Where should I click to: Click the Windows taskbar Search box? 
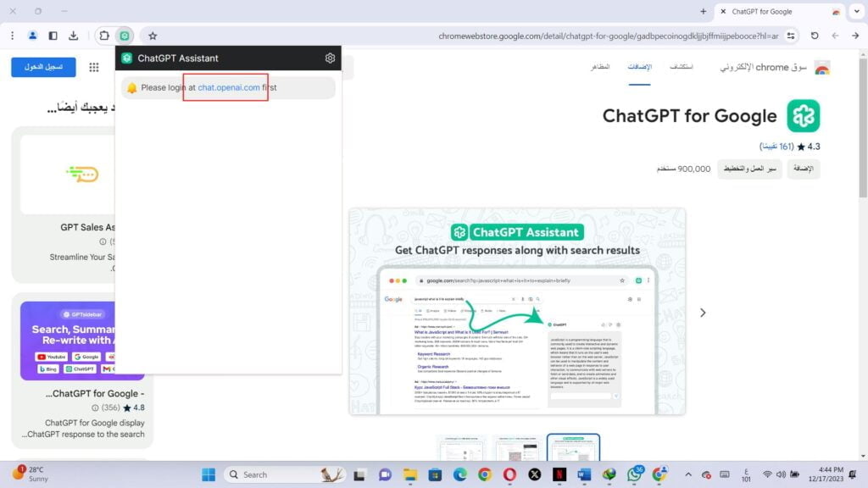tap(280, 474)
